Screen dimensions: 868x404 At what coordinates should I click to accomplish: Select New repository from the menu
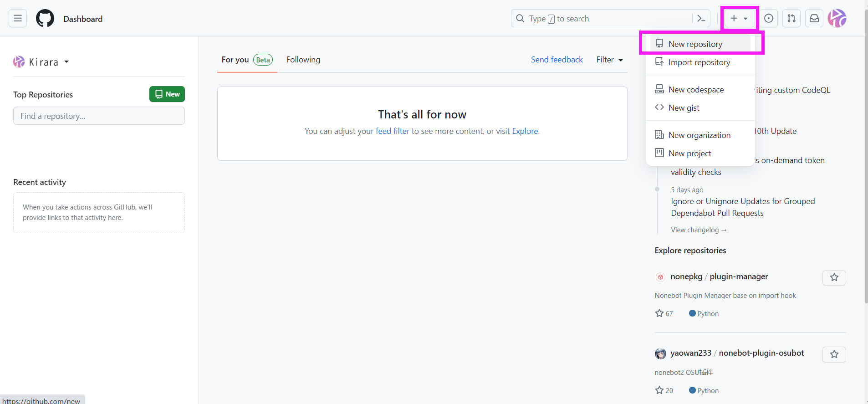700,44
